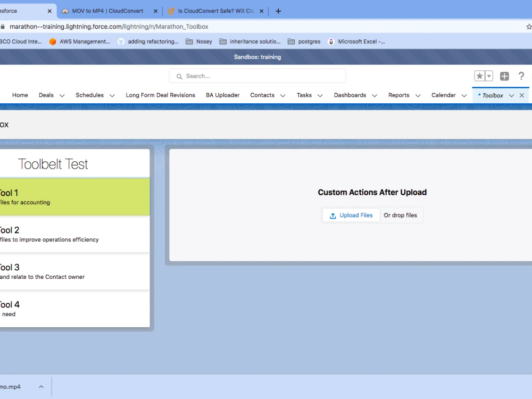Open the Home nav tab
Viewport: 532px width, 399px height.
coord(20,95)
